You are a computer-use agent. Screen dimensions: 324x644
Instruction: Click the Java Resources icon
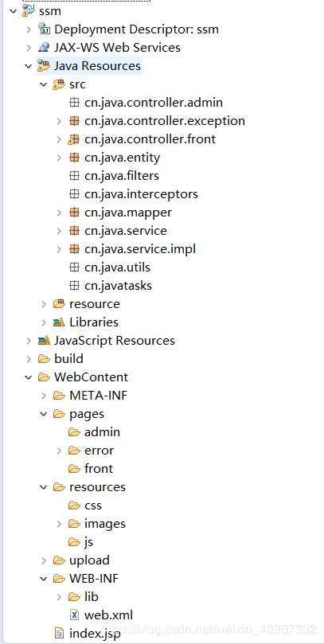click(44, 66)
